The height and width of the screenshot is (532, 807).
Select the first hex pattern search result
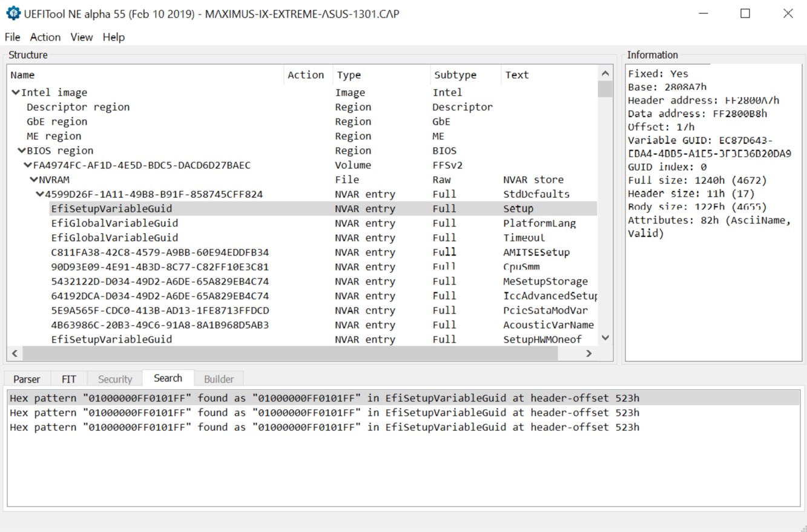[403, 398]
